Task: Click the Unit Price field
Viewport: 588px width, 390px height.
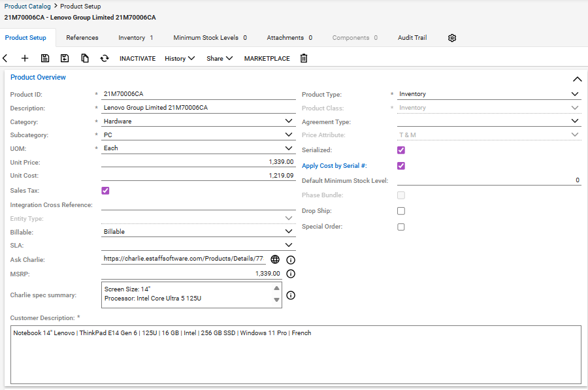Action: pyautogui.click(x=199, y=162)
